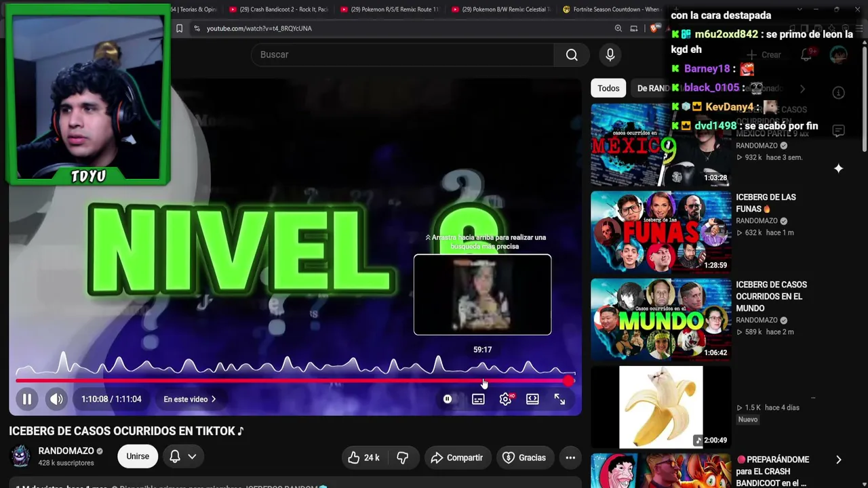Expand the Crash Bandicoot video entry chevron
This screenshot has height=488, width=868.
click(x=838, y=460)
